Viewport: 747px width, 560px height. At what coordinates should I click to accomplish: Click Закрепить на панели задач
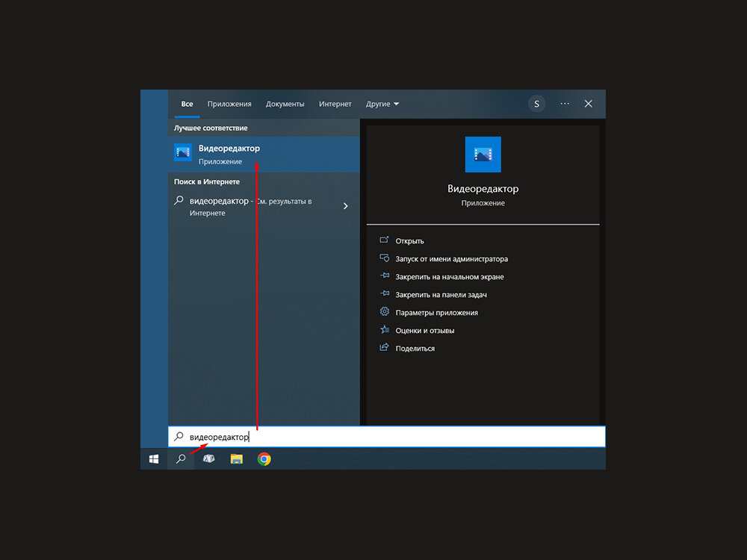tap(441, 295)
